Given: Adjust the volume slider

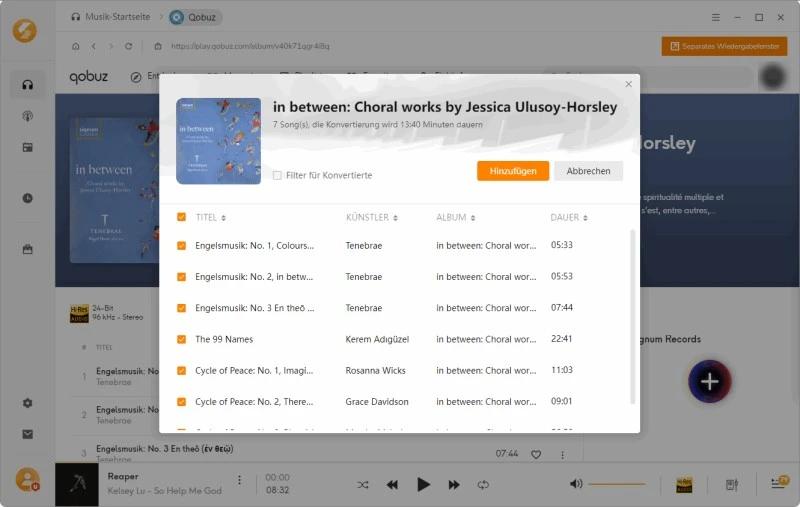Looking at the screenshot, I should click(617, 484).
